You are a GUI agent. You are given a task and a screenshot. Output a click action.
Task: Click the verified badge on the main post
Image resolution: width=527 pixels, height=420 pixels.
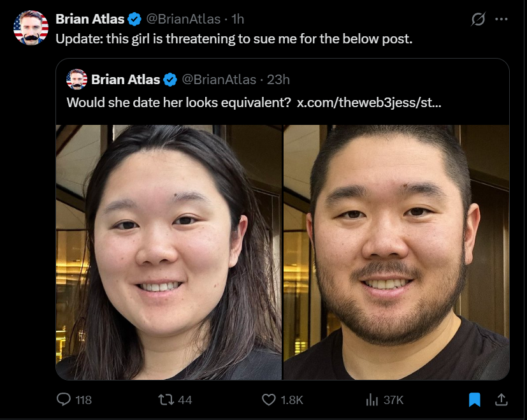coord(134,19)
